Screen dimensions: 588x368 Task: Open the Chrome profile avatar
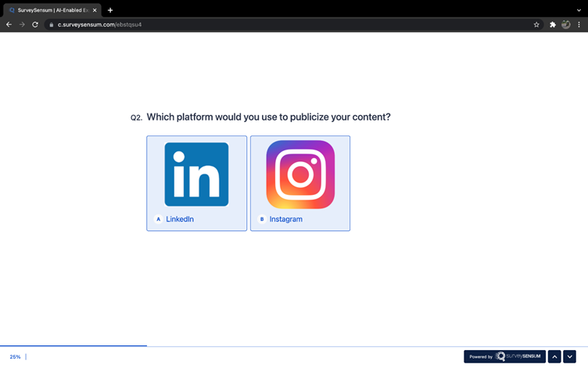566,24
